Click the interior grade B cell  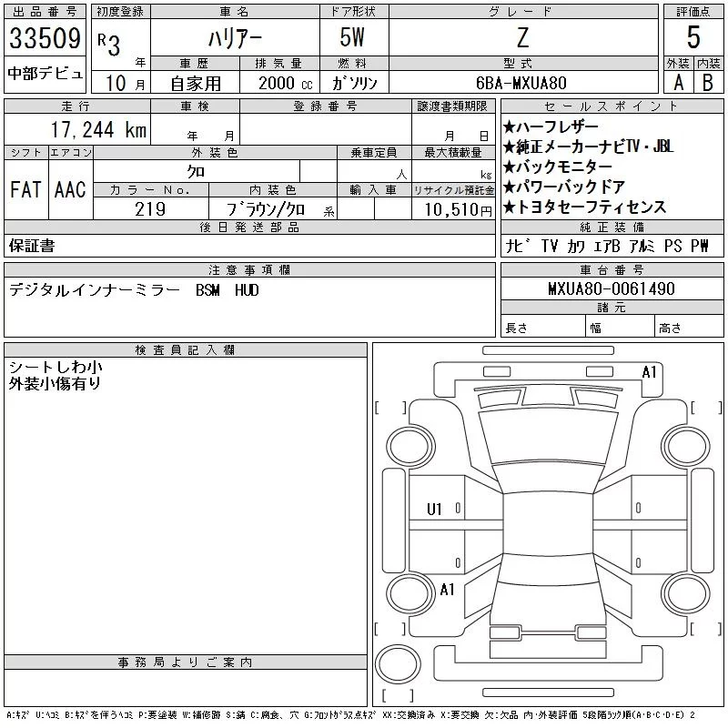(708, 82)
